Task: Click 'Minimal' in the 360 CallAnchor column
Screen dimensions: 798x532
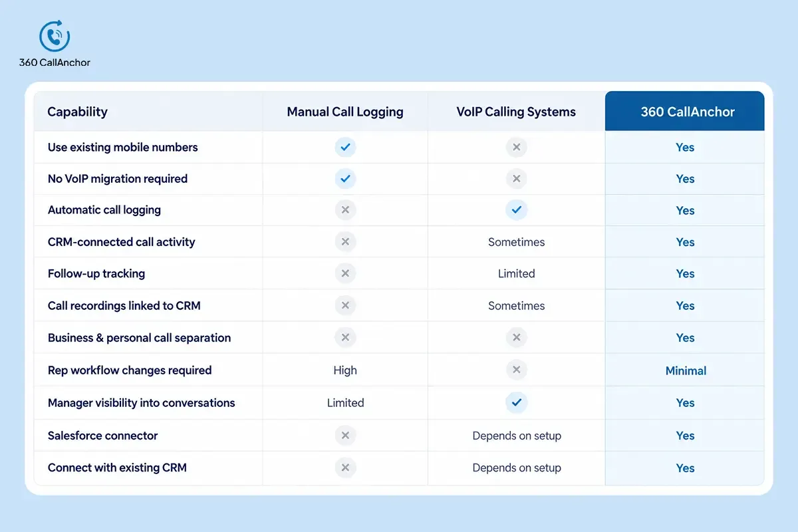Action: 686,370
